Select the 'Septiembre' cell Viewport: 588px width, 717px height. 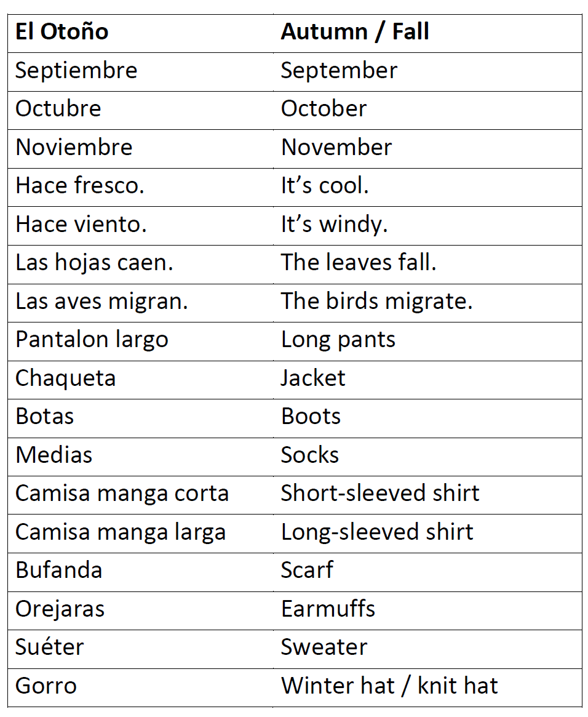[x=76, y=70]
